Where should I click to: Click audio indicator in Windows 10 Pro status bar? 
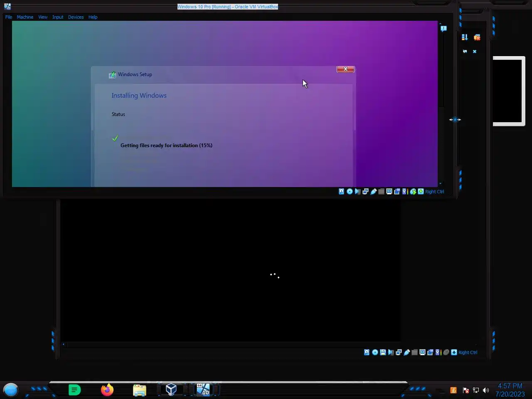click(357, 192)
